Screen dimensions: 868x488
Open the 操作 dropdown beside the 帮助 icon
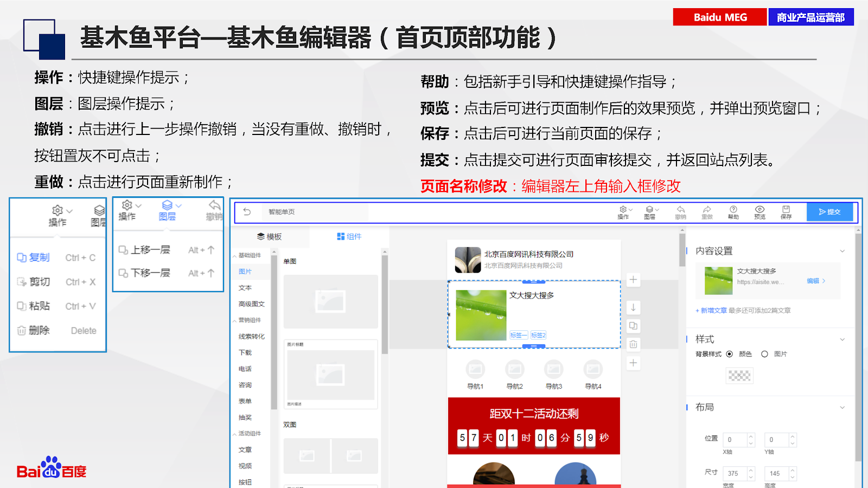click(x=625, y=213)
